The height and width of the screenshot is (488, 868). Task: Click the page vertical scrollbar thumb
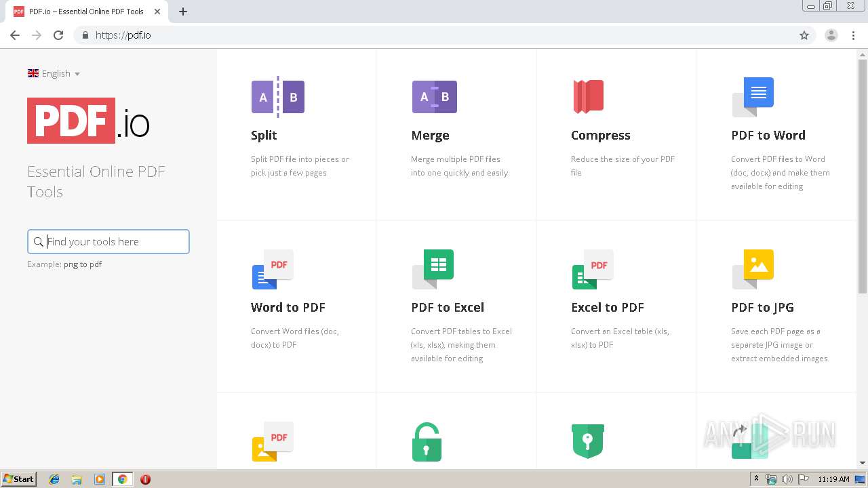tap(863, 176)
